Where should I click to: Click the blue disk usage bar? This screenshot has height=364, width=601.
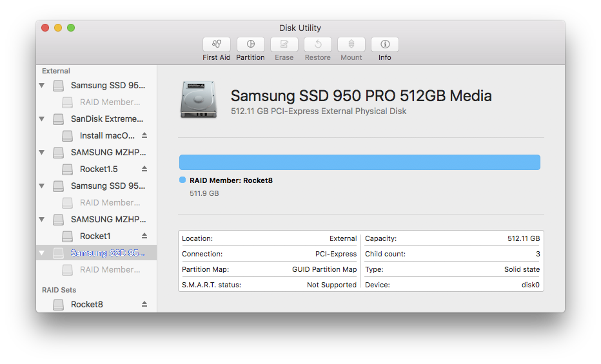tap(360, 162)
